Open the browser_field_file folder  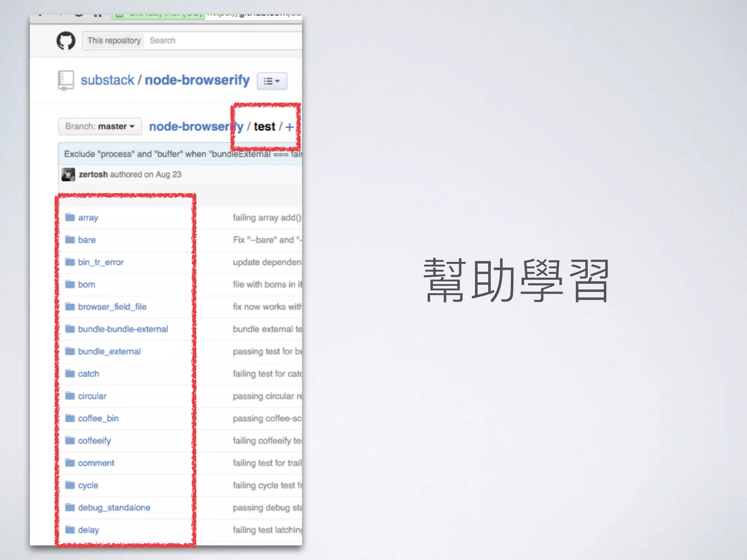pos(112,307)
